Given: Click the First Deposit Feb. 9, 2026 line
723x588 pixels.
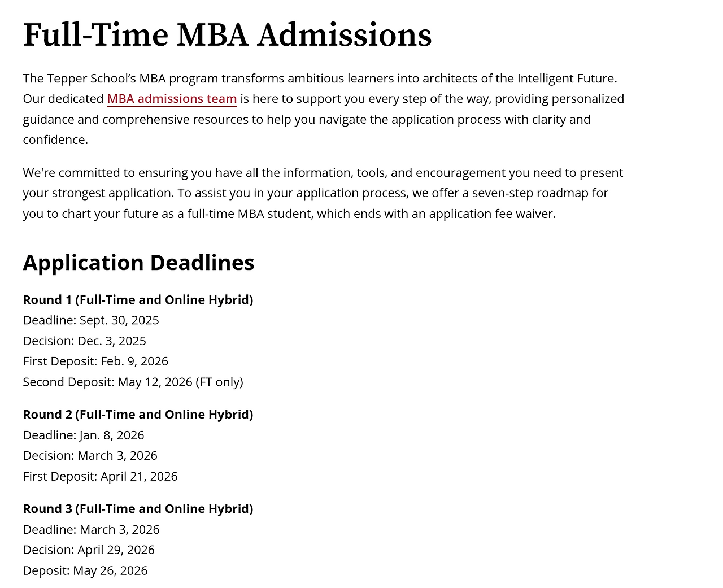Looking at the screenshot, I should pyautogui.click(x=95, y=361).
